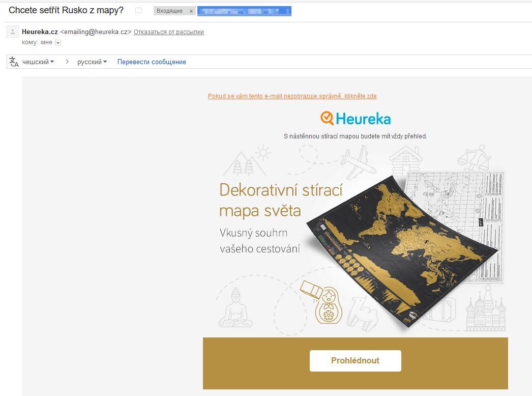Open the чешский source language dropdown
This screenshot has height=396, width=532.
point(38,62)
